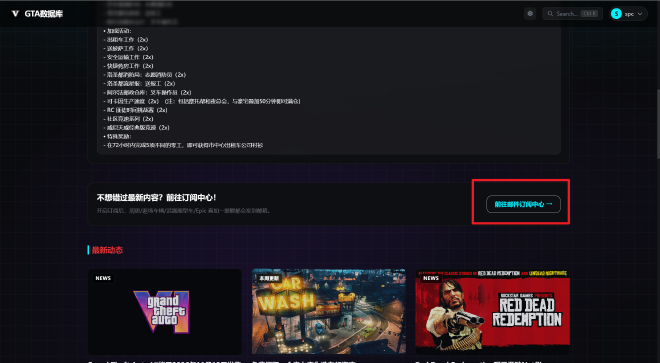Click the heading 不想错过最新内容？前往订阅中心！
The height and width of the screenshot is (363, 660).
[156, 198]
